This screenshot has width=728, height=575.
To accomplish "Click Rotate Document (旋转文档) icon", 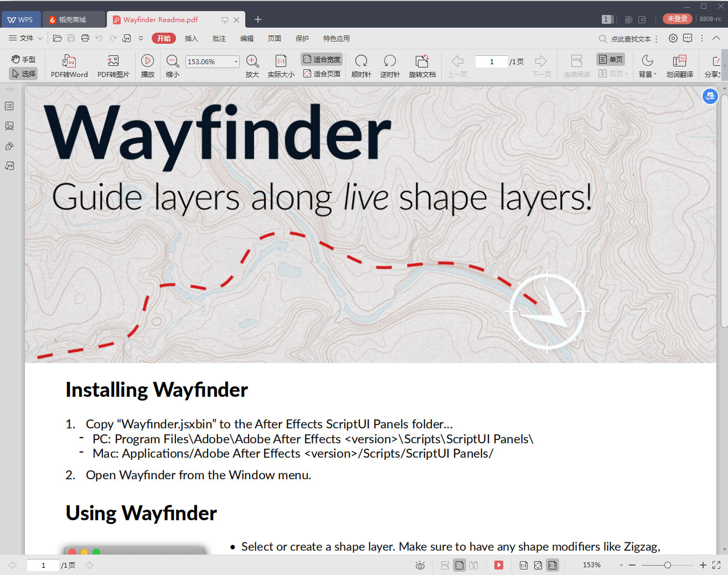I will coord(422,61).
